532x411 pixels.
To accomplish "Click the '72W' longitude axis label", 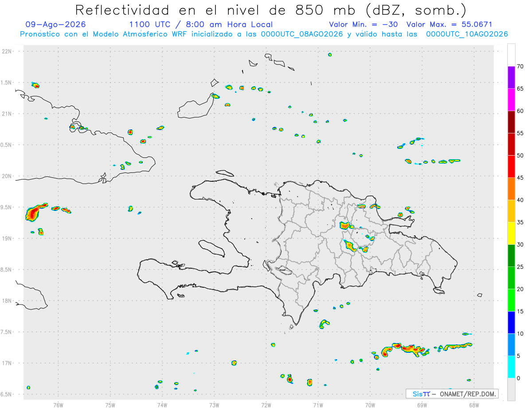I will tap(266, 404).
